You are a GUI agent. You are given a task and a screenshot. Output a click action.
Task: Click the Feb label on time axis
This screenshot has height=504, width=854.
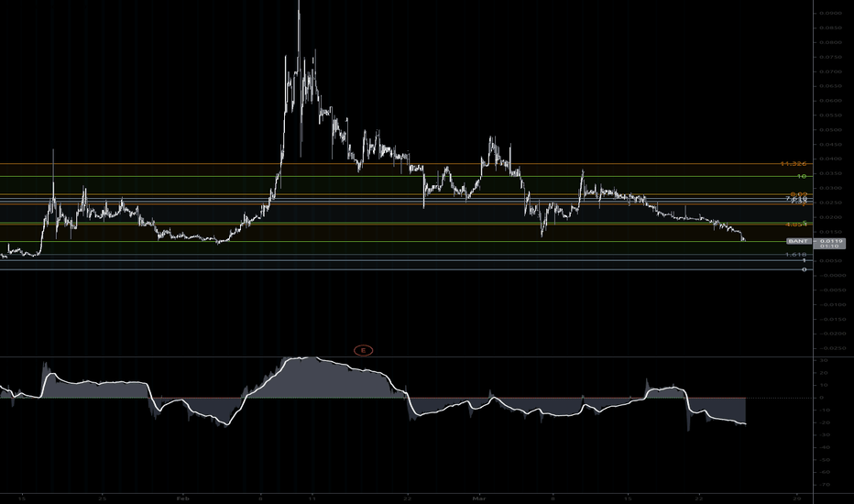click(x=183, y=498)
